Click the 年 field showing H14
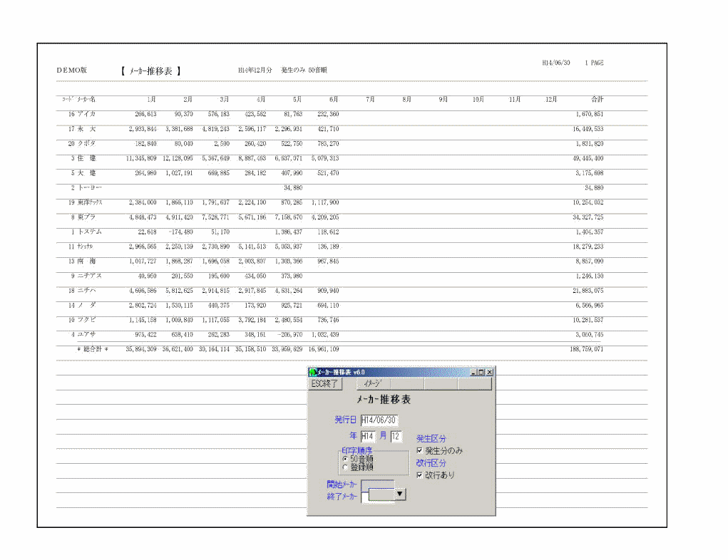Image resolution: width=728 pixels, height=560 pixels. click(368, 436)
